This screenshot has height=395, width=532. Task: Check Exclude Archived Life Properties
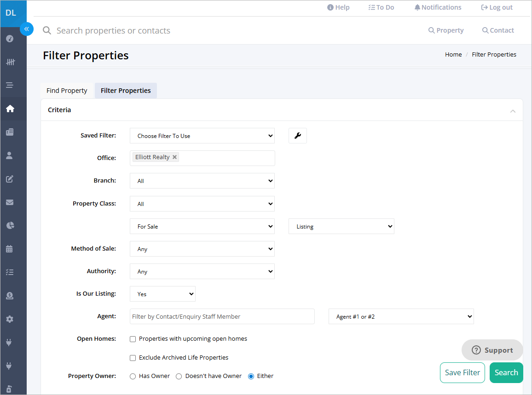(133, 358)
